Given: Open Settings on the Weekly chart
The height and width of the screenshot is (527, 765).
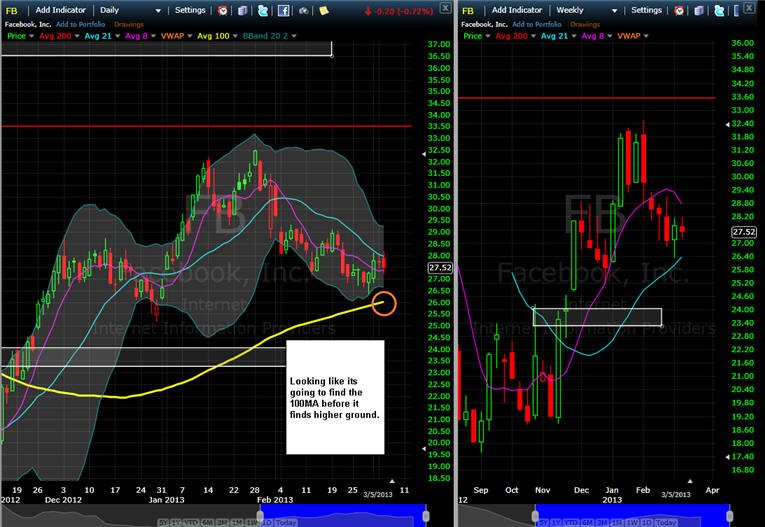Looking at the screenshot, I should click(x=646, y=10).
